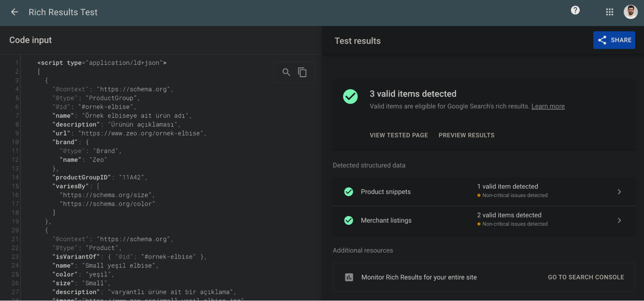Screen dimensions: 644x301
Task: Click the productGroupID "11A42" line
Action: pyautogui.click(x=100, y=177)
